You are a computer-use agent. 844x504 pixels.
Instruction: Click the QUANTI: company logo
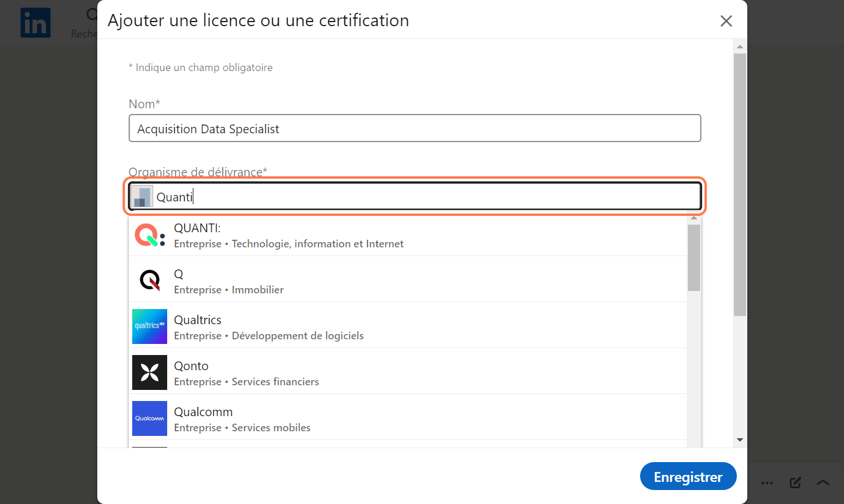(150, 235)
